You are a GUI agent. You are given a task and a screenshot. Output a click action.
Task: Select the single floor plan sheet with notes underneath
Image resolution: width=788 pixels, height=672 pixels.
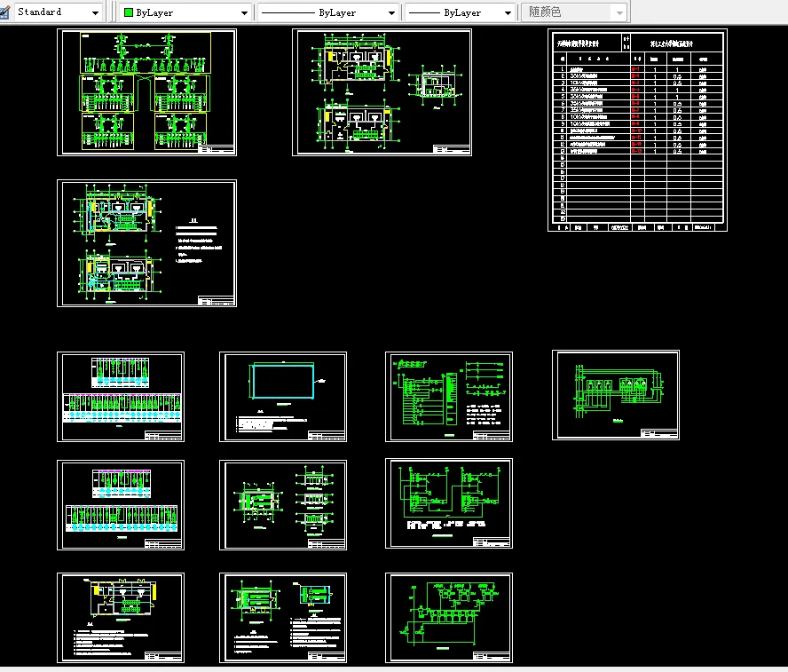[x=121, y=618]
